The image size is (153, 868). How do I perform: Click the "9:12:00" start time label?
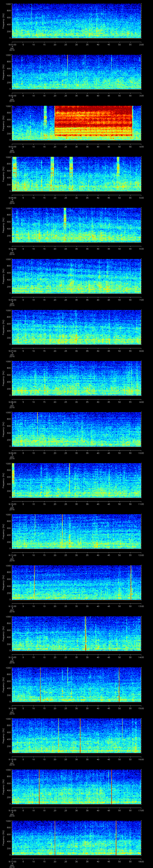[x=12, y=606]
